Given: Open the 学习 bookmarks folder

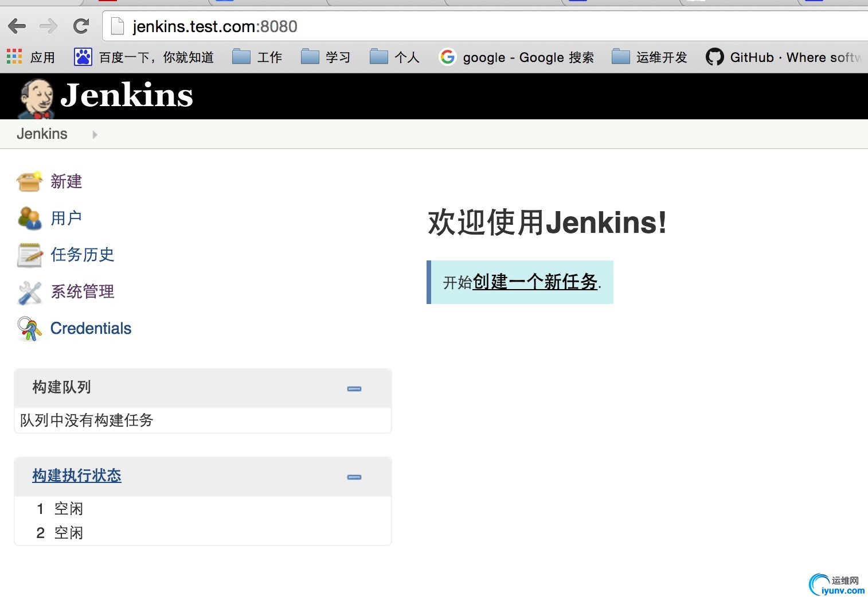Looking at the screenshot, I should [326, 57].
